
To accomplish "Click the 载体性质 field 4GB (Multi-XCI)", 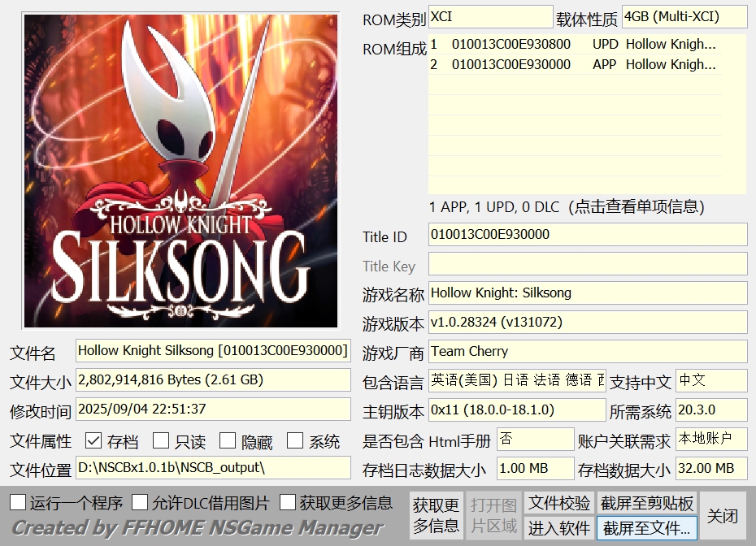I will 684,17.
